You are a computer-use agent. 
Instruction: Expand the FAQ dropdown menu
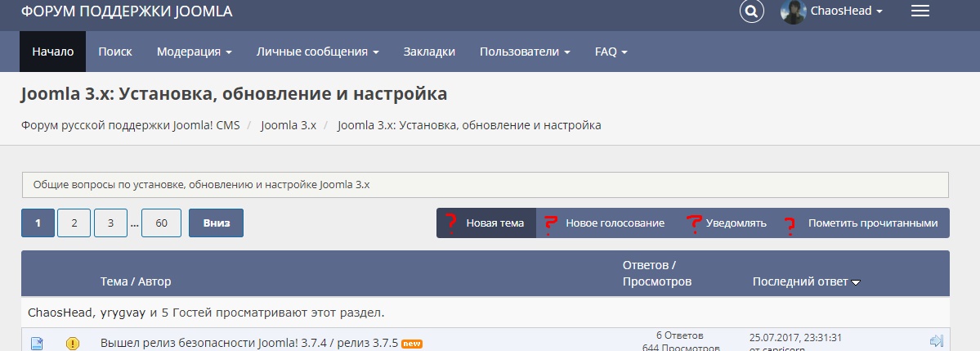[x=611, y=52]
